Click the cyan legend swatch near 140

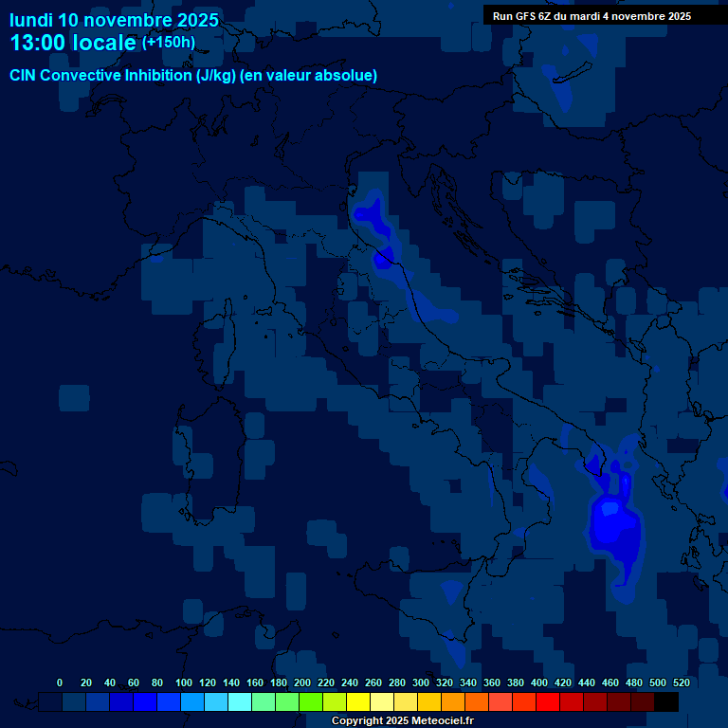[240, 701]
